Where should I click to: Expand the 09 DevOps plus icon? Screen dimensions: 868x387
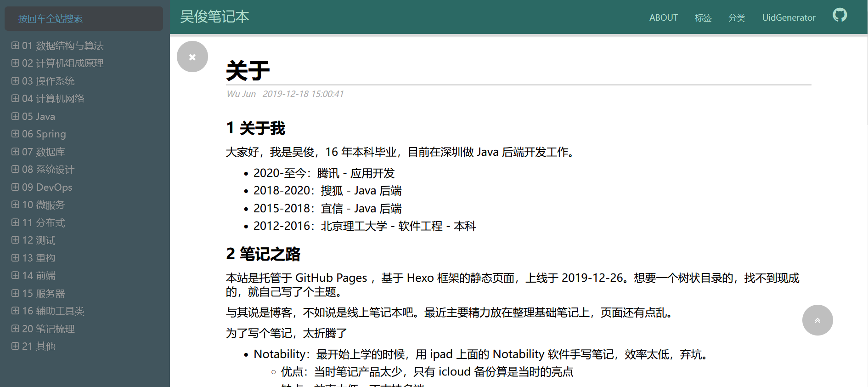coord(15,187)
